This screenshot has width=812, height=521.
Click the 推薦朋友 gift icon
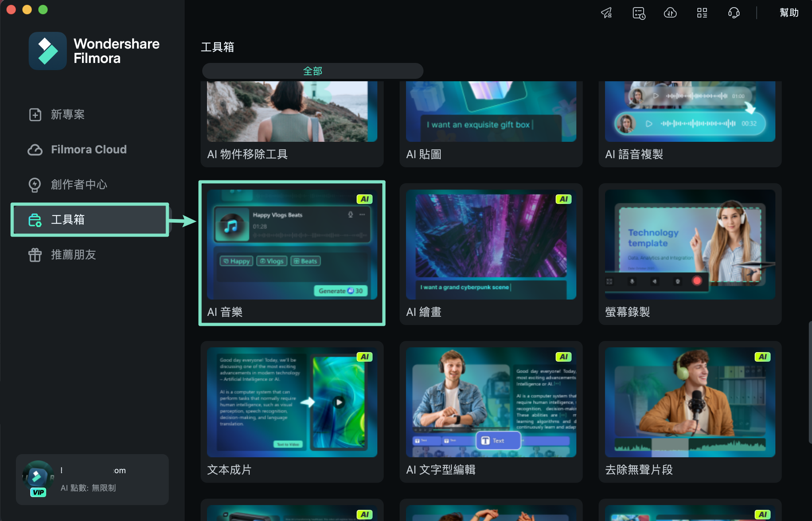(x=35, y=255)
